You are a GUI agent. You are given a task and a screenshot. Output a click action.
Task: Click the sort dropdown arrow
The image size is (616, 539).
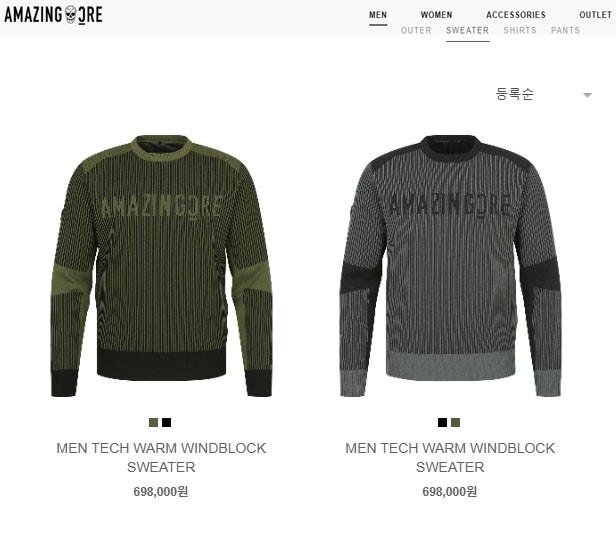(587, 95)
